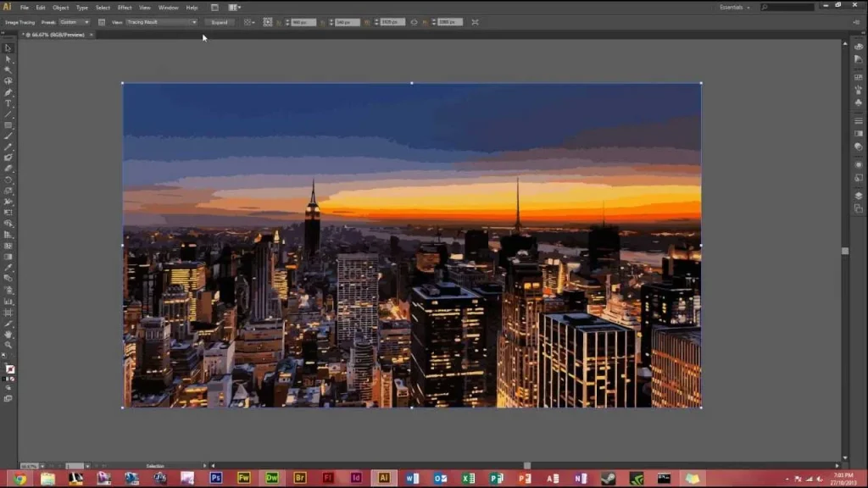
Task: Click the X position input field
Action: pyautogui.click(x=303, y=22)
